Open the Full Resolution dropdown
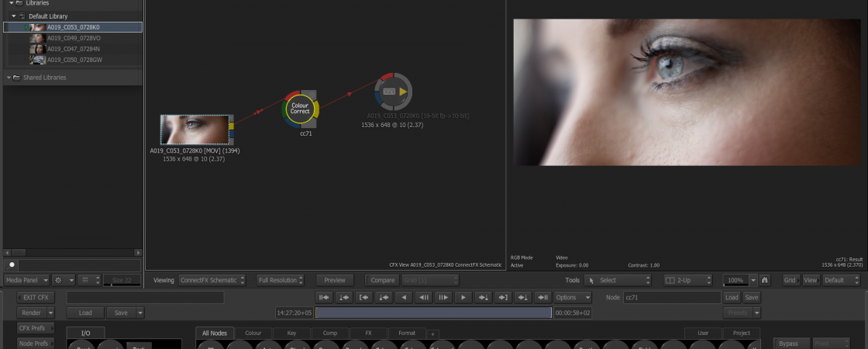Screen dimensions: 868x349 point(281,280)
